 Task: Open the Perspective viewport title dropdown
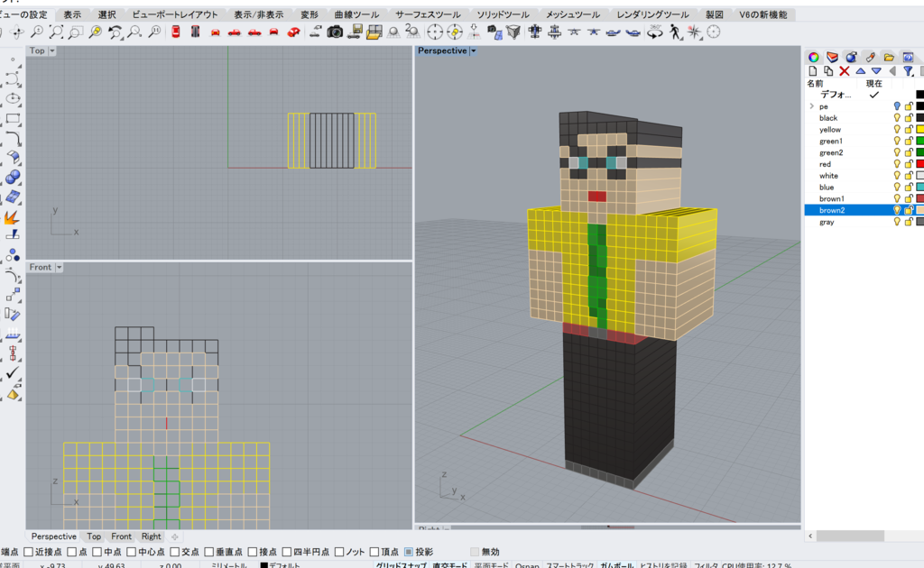pos(473,51)
